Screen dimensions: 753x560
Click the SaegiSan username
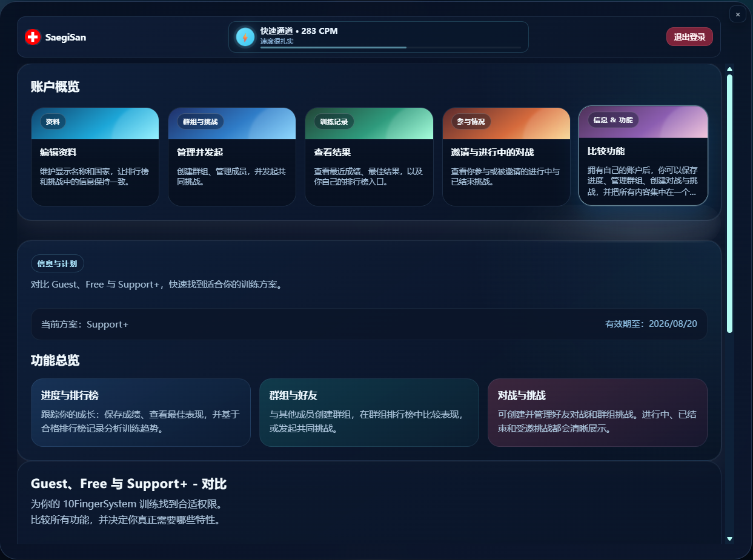[x=65, y=38]
